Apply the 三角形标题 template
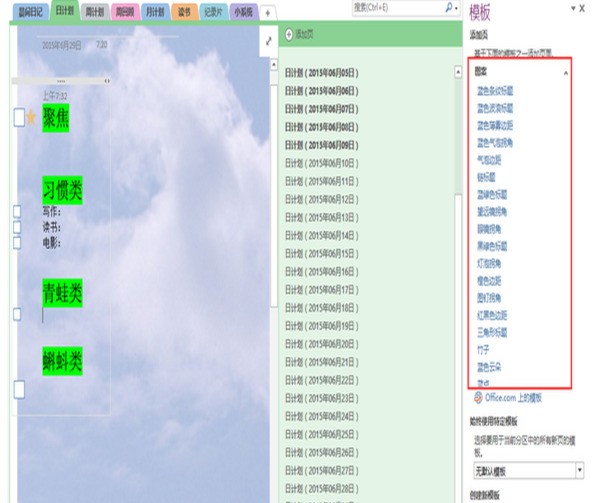Viewport: 600px width, 503px height. (x=492, y=332)
